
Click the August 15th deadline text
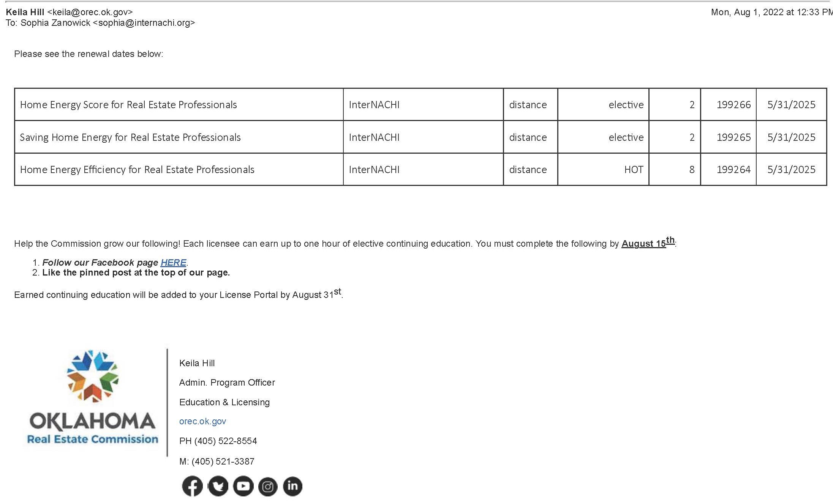click(x=647, y=243)
